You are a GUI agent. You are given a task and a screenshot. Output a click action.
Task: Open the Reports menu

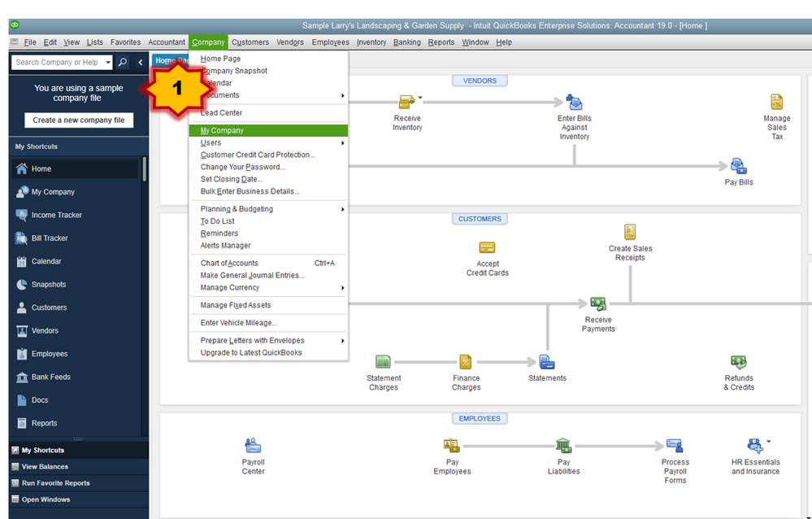tap(441, 42)
